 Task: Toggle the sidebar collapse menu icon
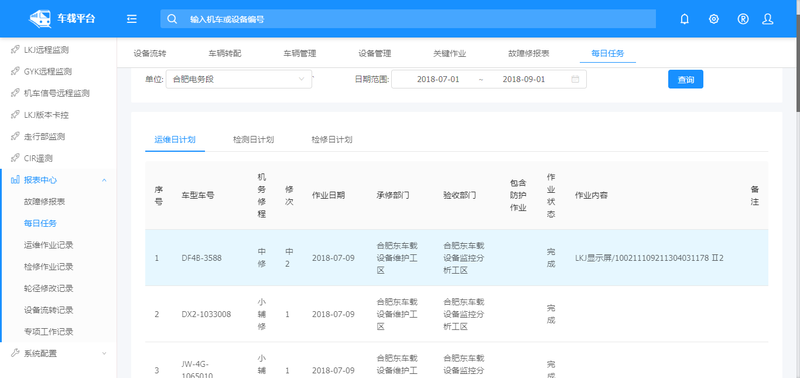pyautogui.click(x=132, y=19)
